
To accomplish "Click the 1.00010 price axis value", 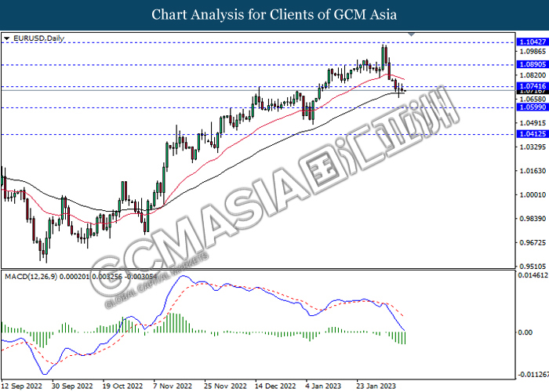I will [533, 194].
